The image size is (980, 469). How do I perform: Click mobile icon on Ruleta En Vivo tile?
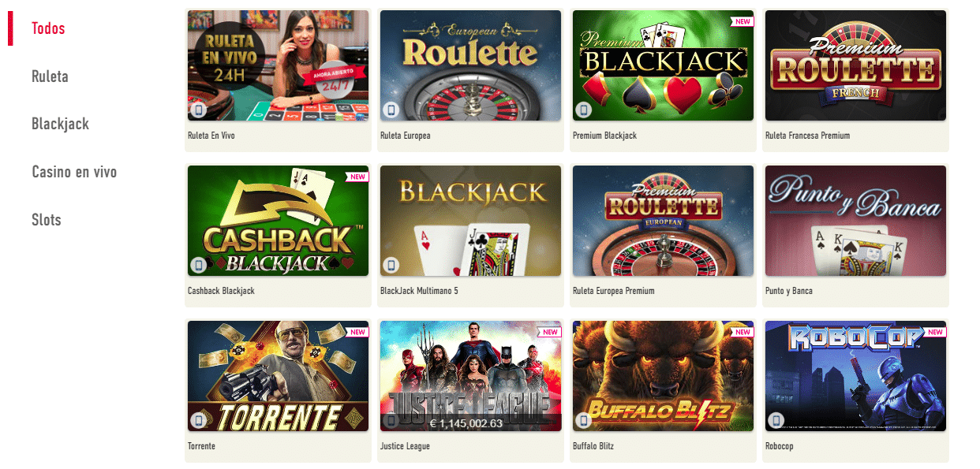(199, 110)
